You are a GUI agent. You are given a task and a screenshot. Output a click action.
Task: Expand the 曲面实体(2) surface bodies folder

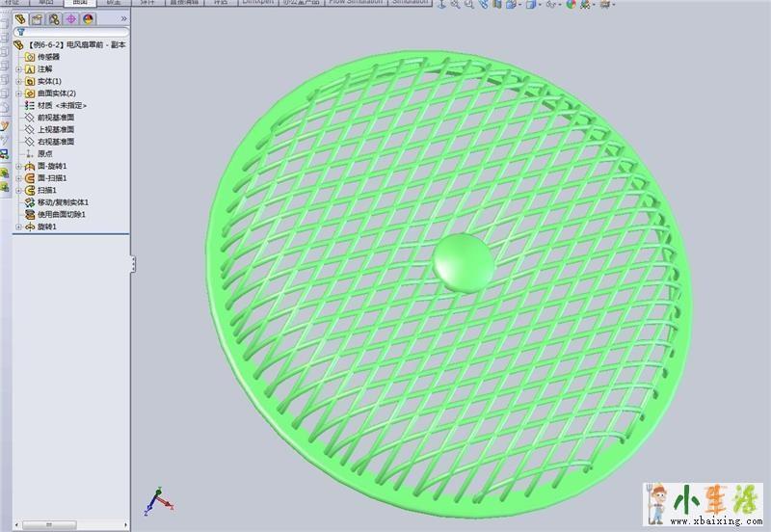coord(19,93)
